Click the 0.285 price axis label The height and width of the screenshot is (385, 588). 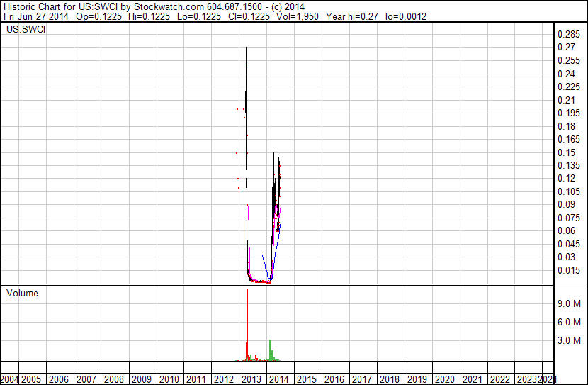point(567,35)
